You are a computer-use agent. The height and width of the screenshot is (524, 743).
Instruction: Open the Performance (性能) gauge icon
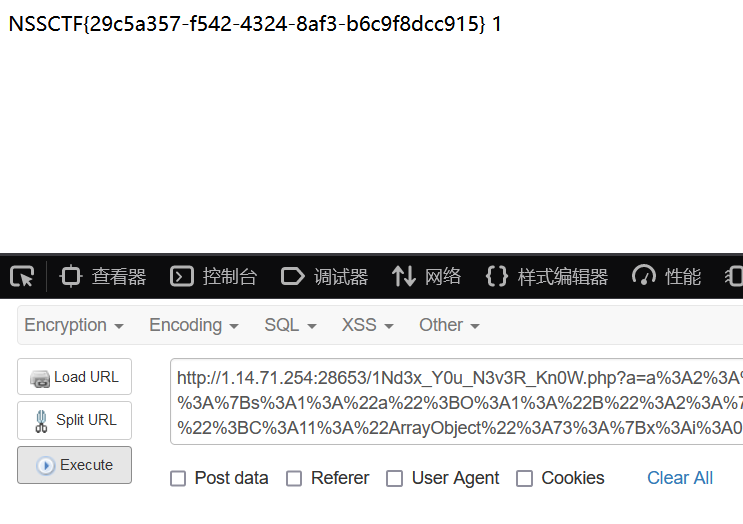(643, 276)
